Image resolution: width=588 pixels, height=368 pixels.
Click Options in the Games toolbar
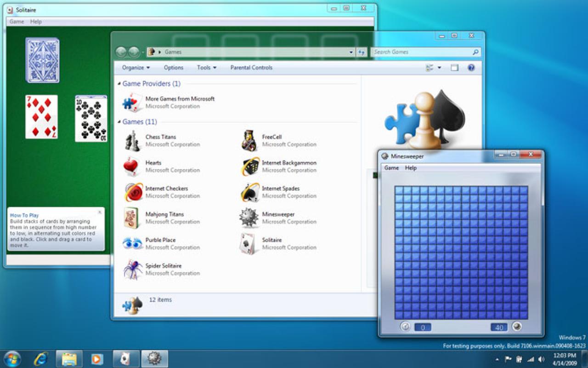tap(174, 68)
